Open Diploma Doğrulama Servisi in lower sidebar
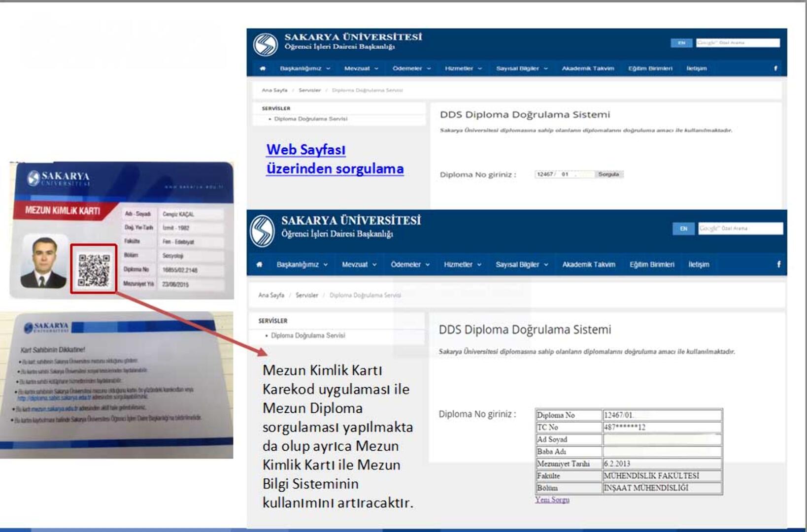 coord(308,335)
